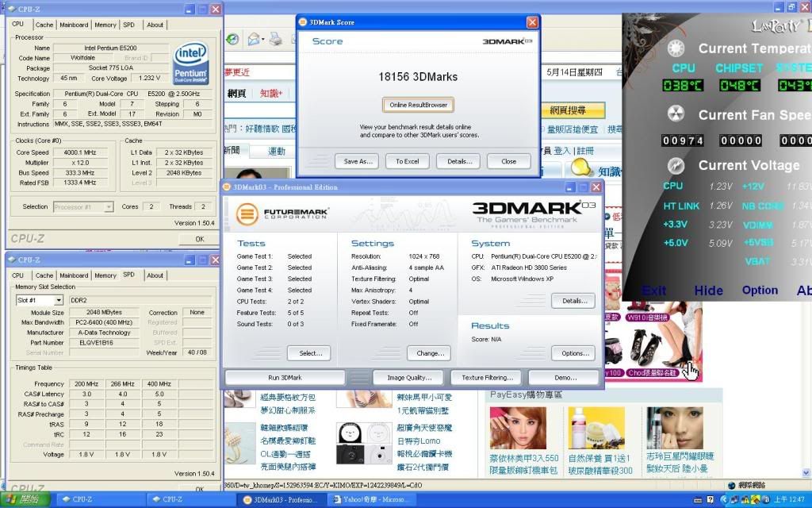The width and height of the screenshot is (812, 508).
Task: Click the second CPU-Z taskbar button
Action: coord(191,499)
